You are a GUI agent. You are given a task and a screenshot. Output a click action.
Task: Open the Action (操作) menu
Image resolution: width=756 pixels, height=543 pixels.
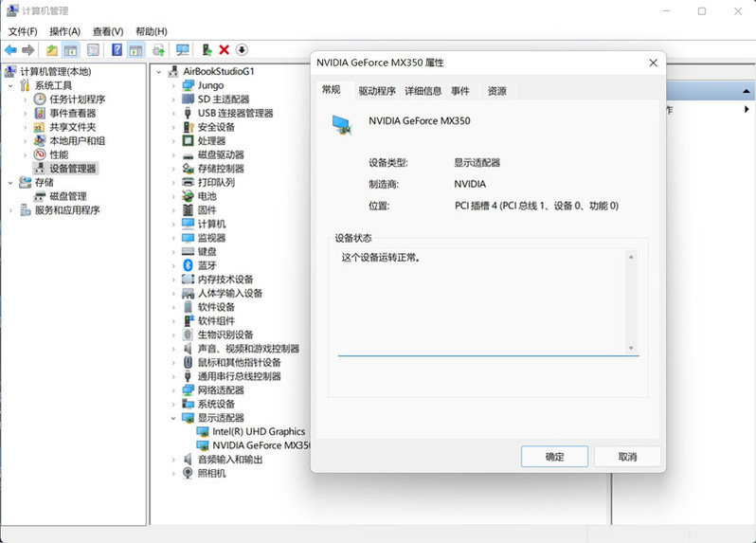[64, 31]
